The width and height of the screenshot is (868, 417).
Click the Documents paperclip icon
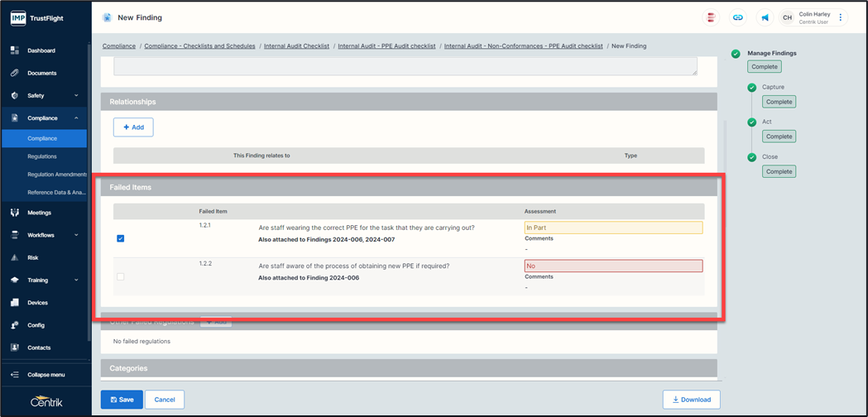tap(15, 73)
